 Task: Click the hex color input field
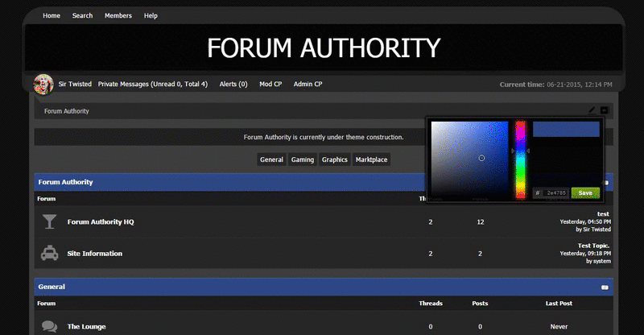(555, 192)
